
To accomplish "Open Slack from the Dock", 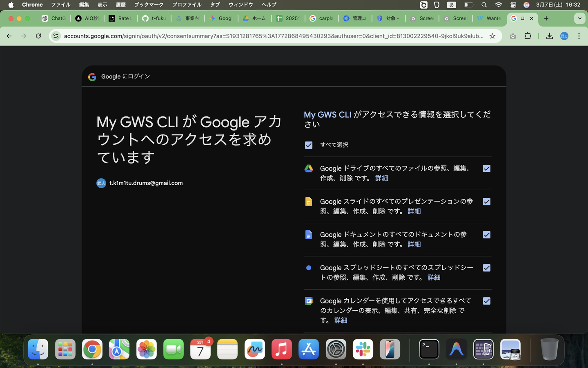I will [363, 350].
